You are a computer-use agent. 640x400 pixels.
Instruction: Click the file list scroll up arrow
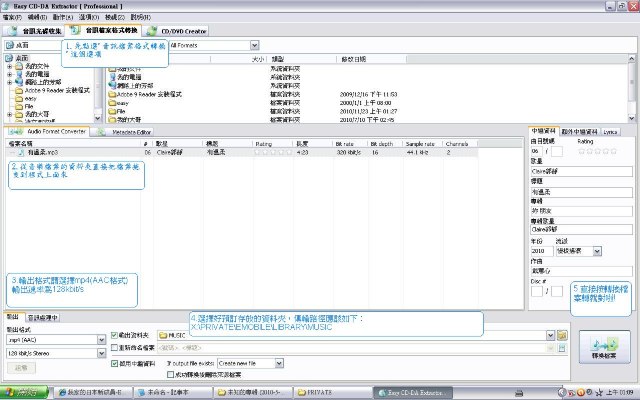pos(632,59)
